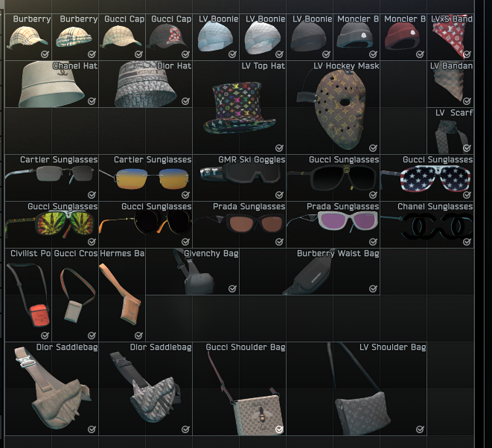The image size is (492, 448).
Task: Select the Gucci Shoulder Bag with bee
Action: click(x=239, y=388)
